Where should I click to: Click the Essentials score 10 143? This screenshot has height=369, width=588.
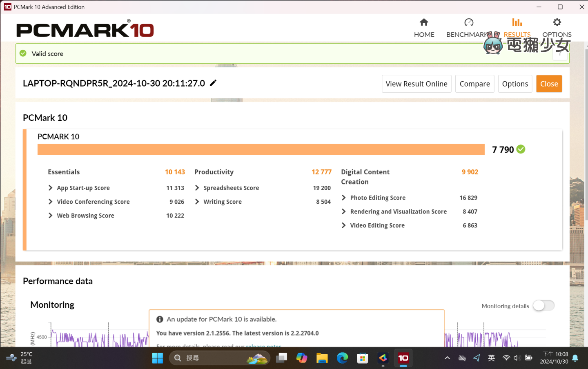pyautogui.click(x=175, y=172)
